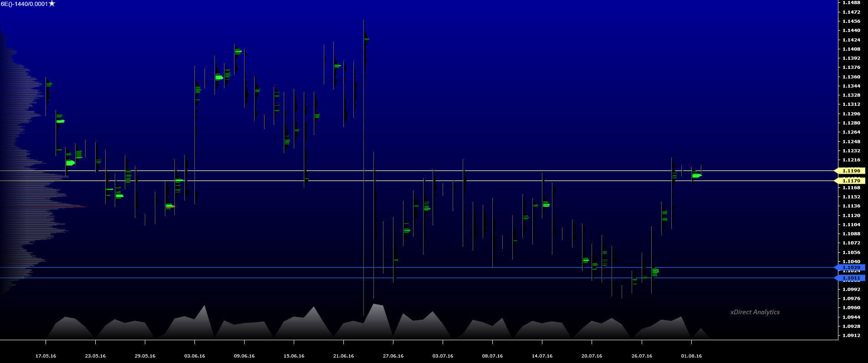The width and height of the screenshot is (868, 363).
Task: Select the 27.06.16 time axis label
Action: tap(393, 356)
